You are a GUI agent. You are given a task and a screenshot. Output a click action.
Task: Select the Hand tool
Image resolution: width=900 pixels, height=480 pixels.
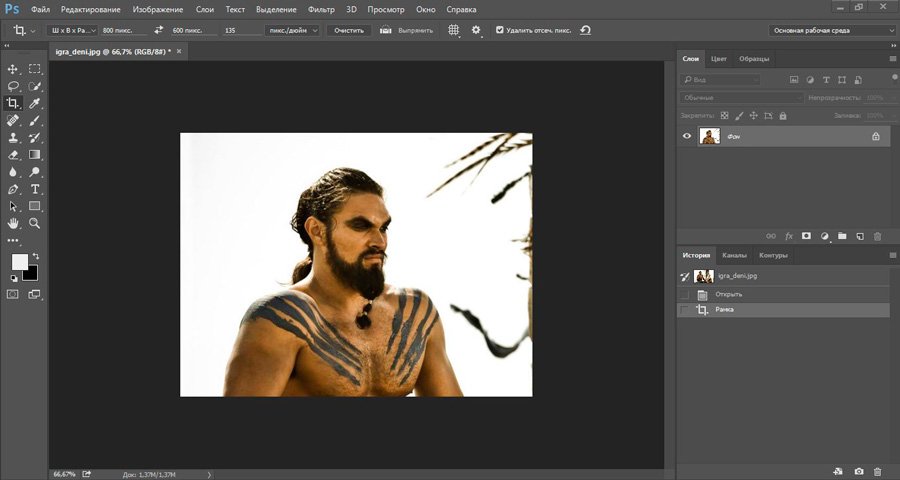pyautogui.click(x=12, y=223)
